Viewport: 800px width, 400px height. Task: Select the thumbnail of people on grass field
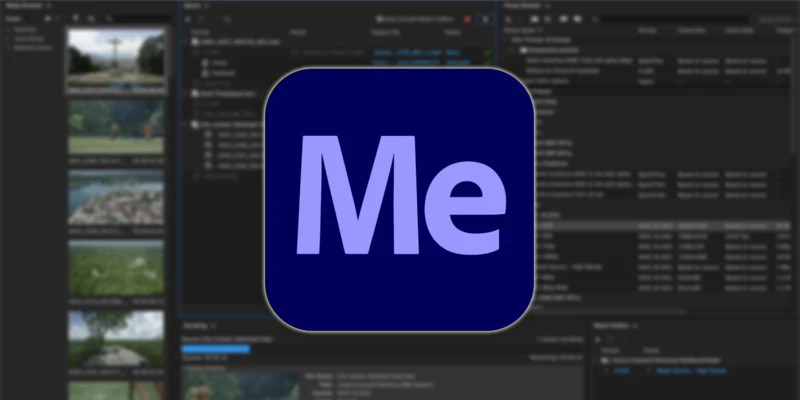pos(116,127)
